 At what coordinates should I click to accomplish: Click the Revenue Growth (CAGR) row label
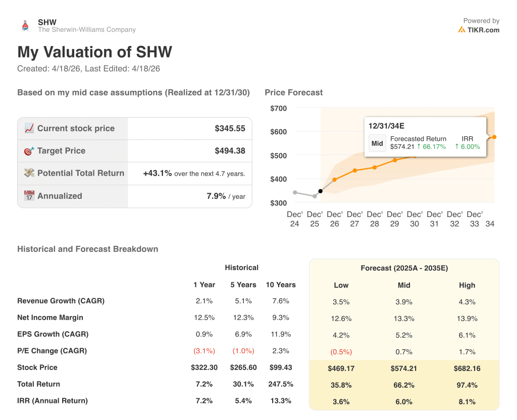click(x=61, y=301)
